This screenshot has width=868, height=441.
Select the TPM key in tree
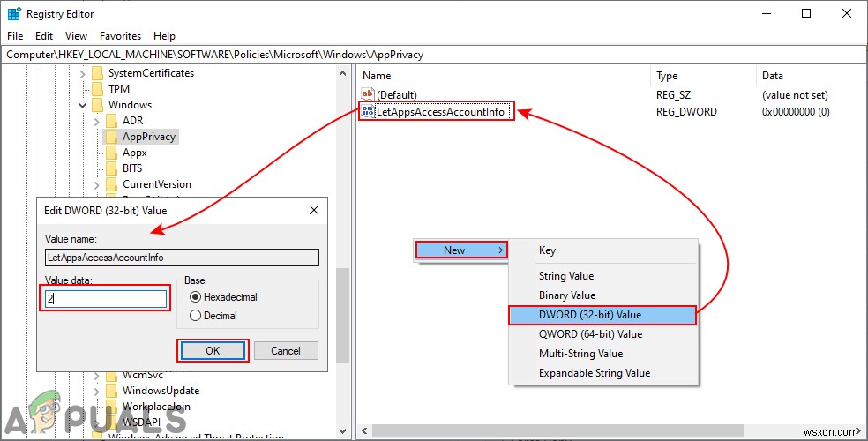click(118, 88)
